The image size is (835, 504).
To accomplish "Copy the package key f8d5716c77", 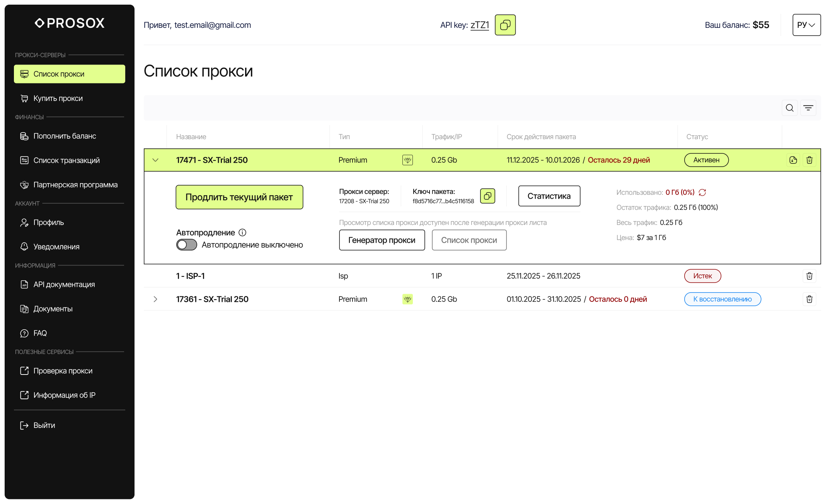I will 487,196.
